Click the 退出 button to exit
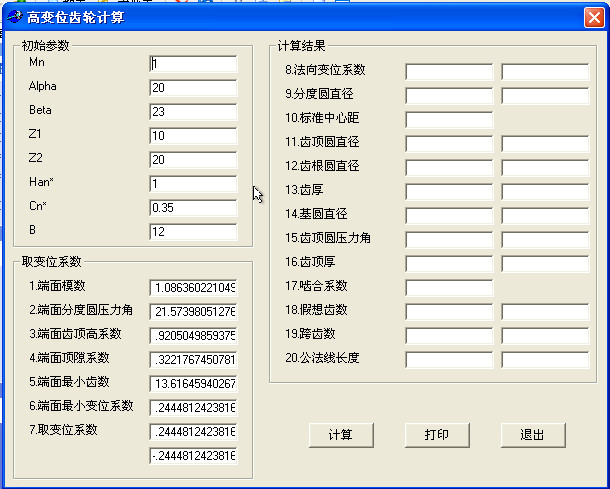Viewport: 610px width, 489px height. tap(532, 435)
